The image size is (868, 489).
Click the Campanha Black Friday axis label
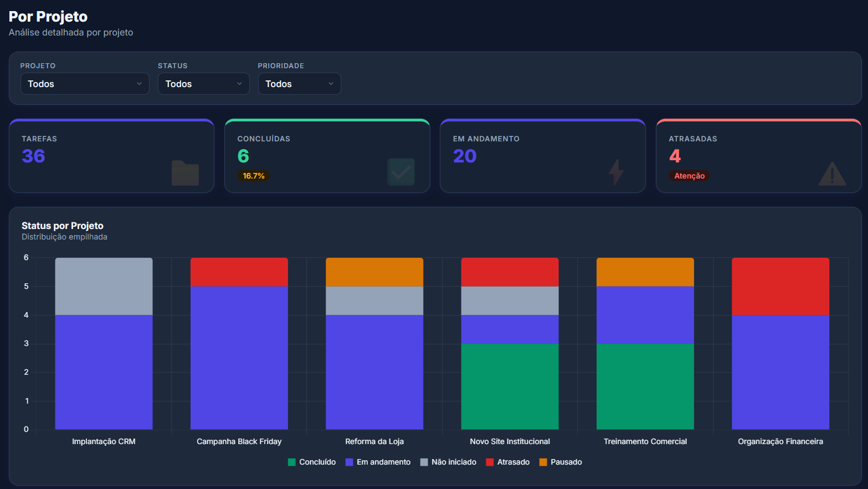click(x=239, y=442)
